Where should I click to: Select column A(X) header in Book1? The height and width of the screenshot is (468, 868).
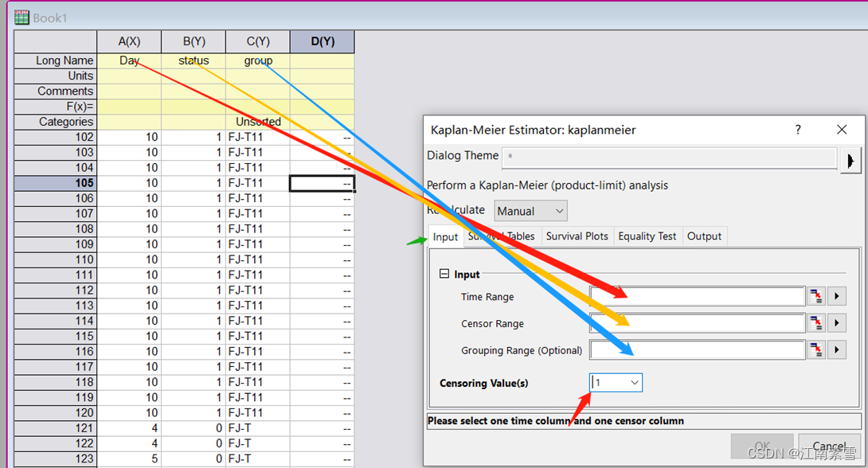coord(129,41)
